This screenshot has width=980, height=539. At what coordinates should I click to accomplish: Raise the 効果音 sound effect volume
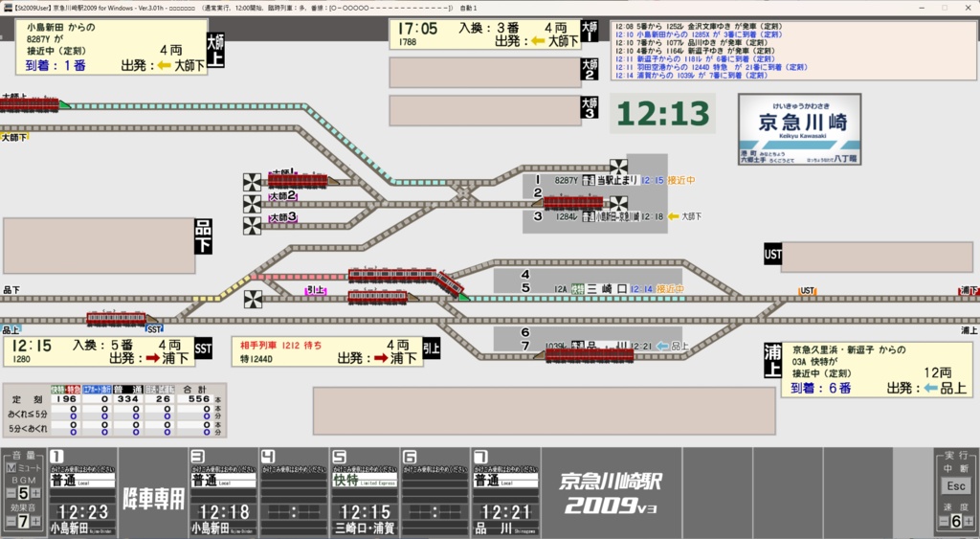tap(35, 521)
